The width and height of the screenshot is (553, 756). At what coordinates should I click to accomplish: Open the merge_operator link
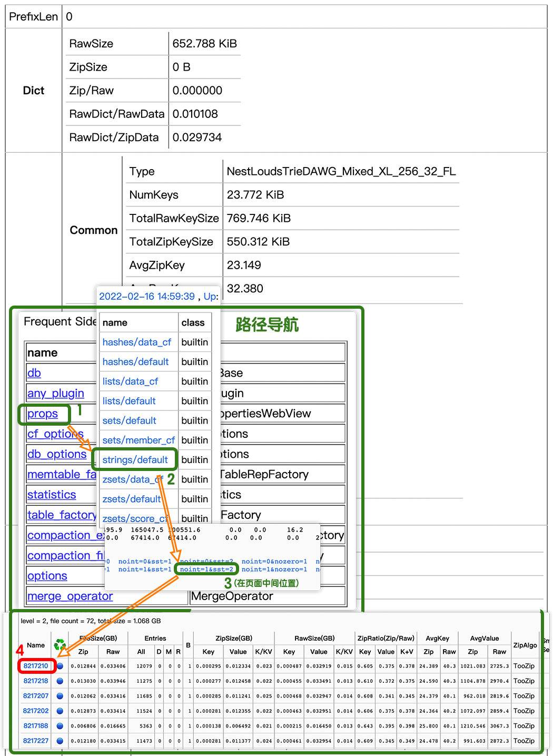pos(70,596)
